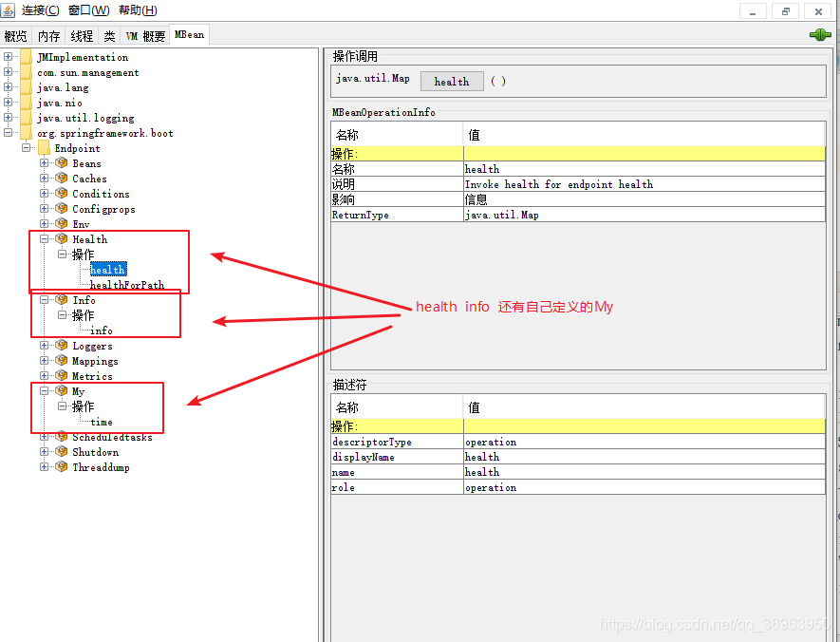Image resolution: width=840 pixels, height=642 pixels.
Task: Collapse the Health MBean node
Action: (45, 238)
